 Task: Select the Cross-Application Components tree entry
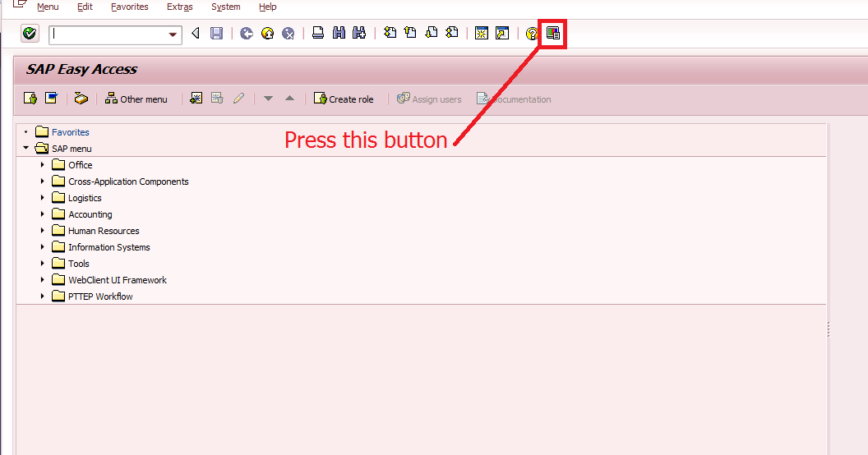click(x=128, y=182)
